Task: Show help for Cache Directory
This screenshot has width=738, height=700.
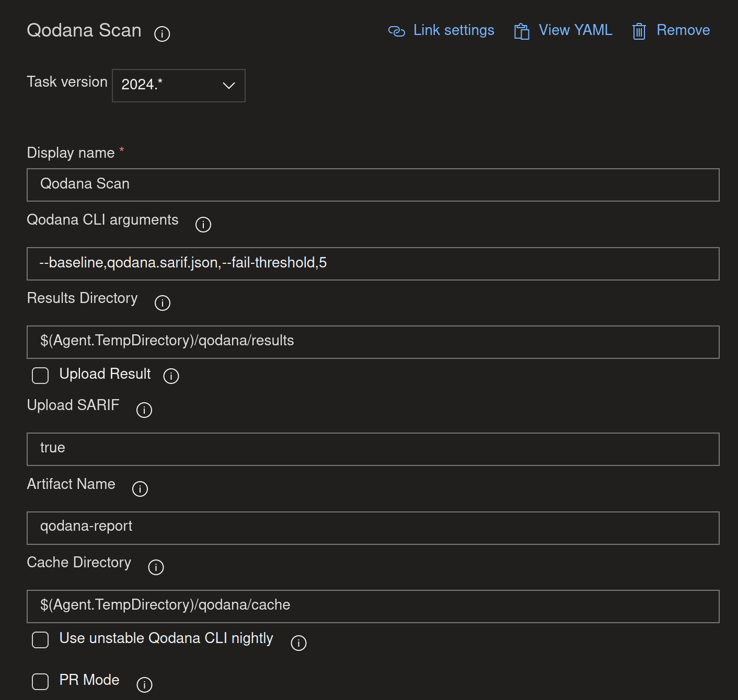Action: 156,567
